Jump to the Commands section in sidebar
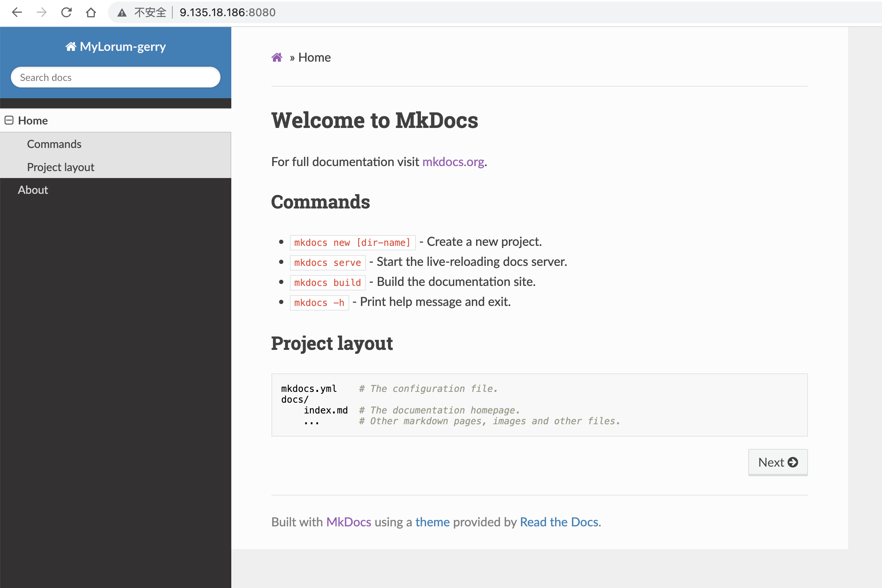This screenshot has height=588, width=882. 54,144
